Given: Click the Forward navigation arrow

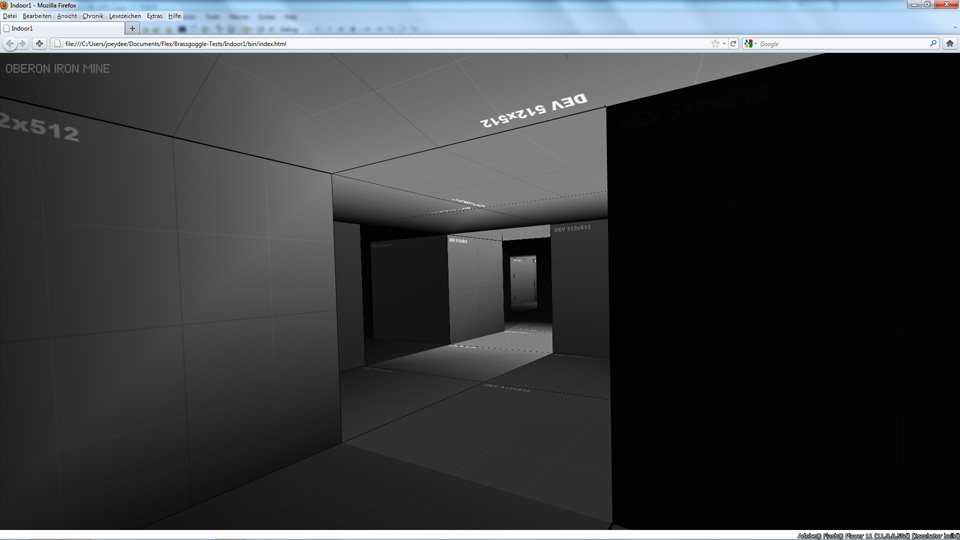Looking at the screenshot, I should click(23, 44).
